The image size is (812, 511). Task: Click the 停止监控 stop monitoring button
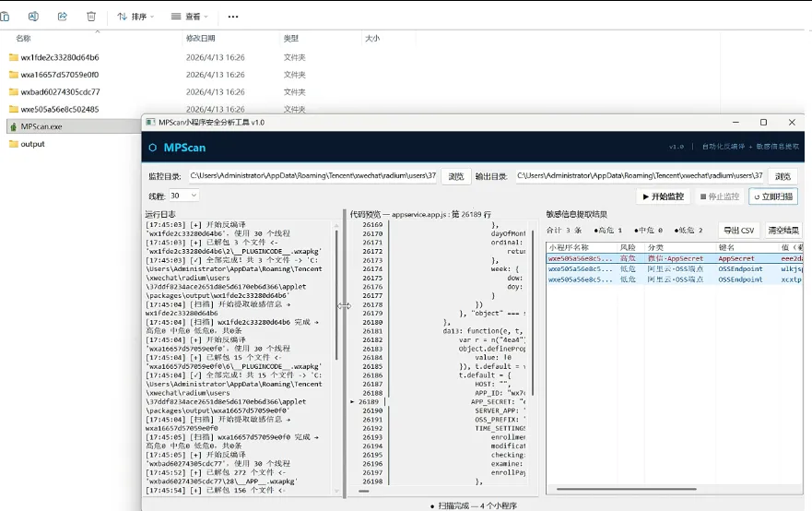720,196
